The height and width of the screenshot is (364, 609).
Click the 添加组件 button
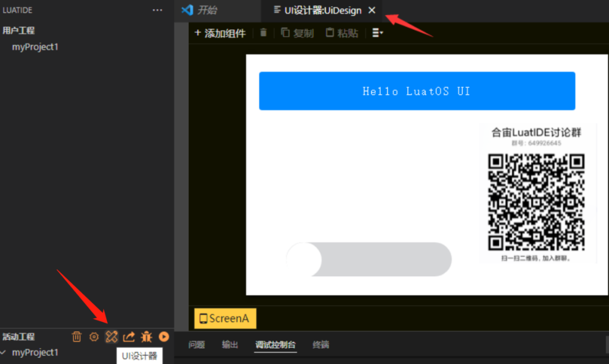click(220, 33)
